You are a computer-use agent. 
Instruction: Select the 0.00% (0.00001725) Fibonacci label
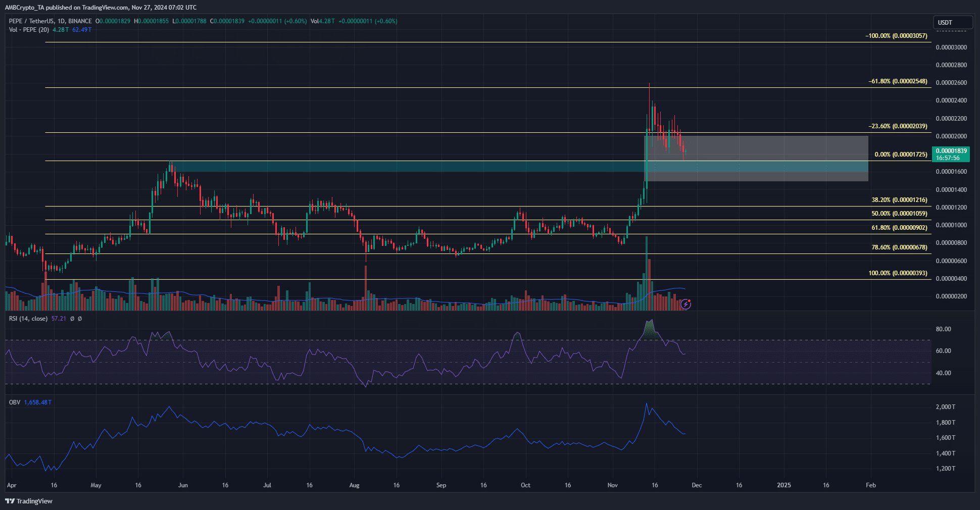pyautogui.click(x=901, y=155)
